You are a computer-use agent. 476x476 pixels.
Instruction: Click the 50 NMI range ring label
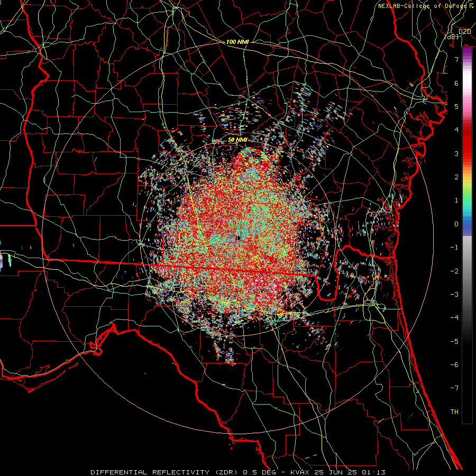pyautogui.click(x=237, y=140)
